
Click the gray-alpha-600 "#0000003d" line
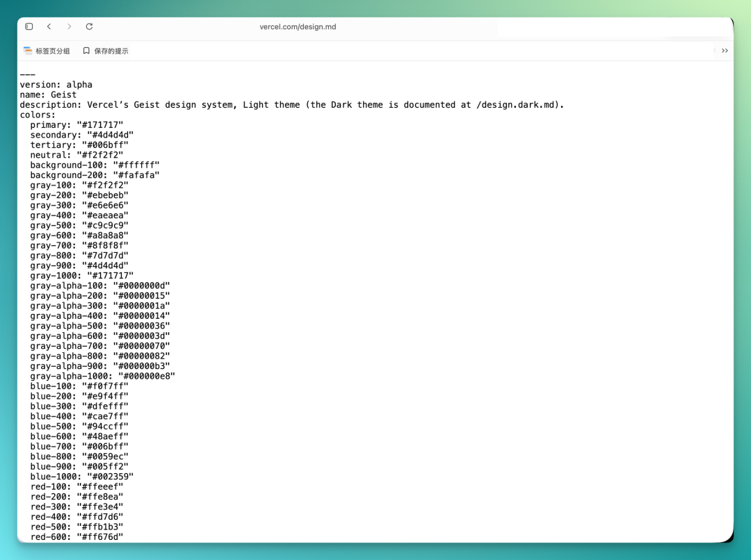point(100,336)
